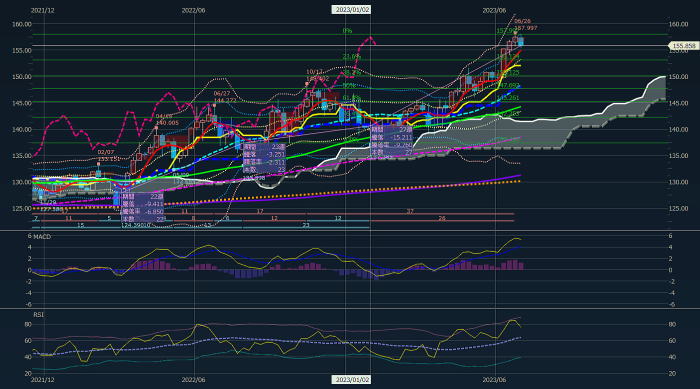
Task: Click RSI value 20 on the left axis
Action: pos(28,374)
